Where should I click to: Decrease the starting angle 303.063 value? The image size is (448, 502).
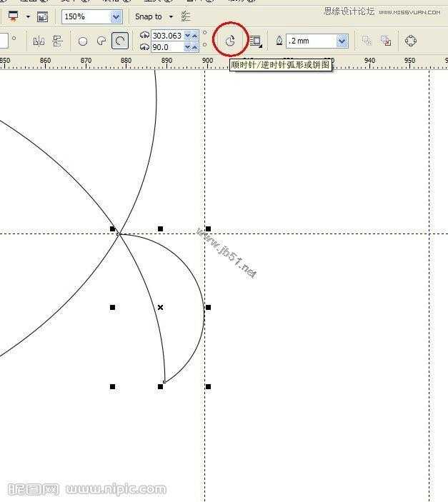point(187,36)
